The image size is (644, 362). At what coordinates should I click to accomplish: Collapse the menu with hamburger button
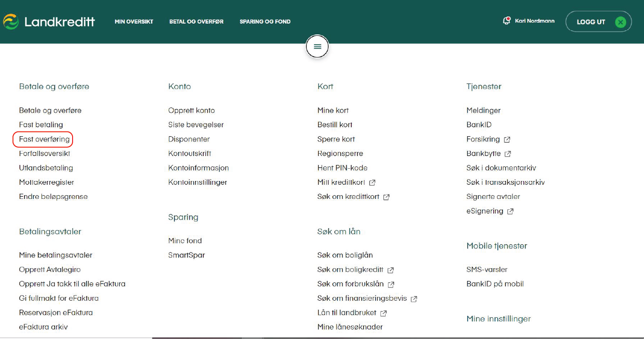tap(317, 47)
